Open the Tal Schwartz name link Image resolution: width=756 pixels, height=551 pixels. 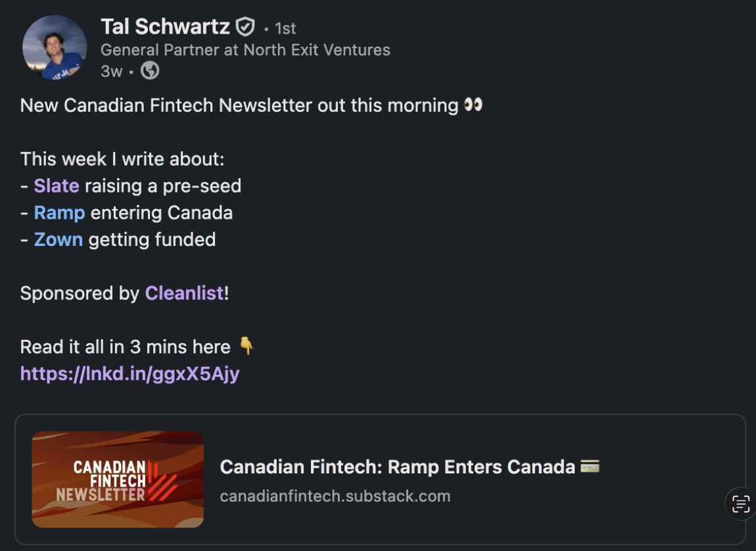[165, 27]
